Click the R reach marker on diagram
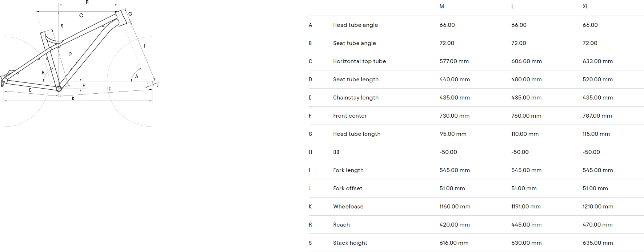This screenshot has height=252, width=644. (x=87, y=2)
